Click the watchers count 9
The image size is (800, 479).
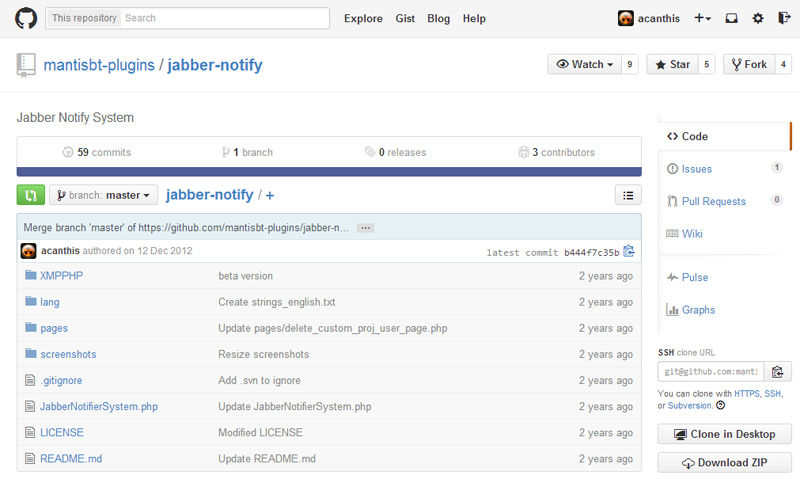pos(630,64)
